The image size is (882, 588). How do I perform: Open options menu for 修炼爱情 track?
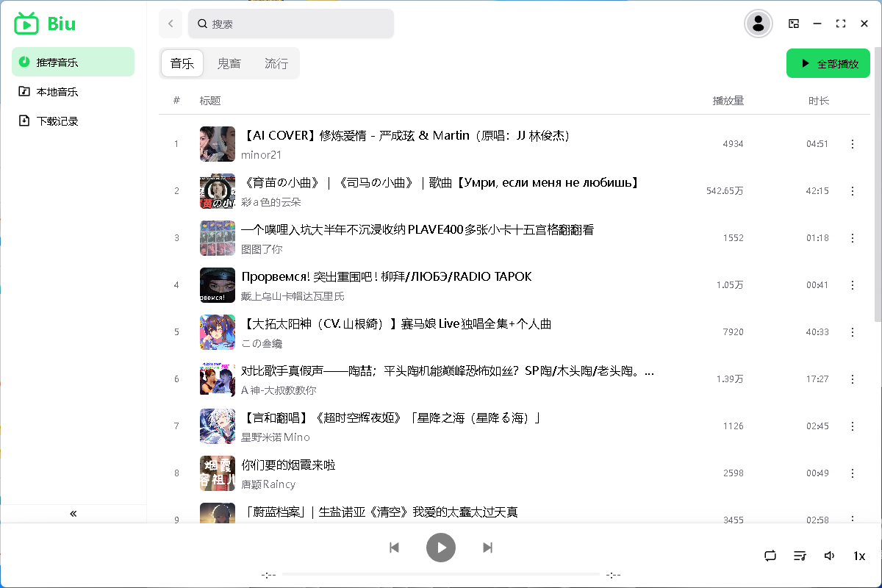tap(853, 144)
